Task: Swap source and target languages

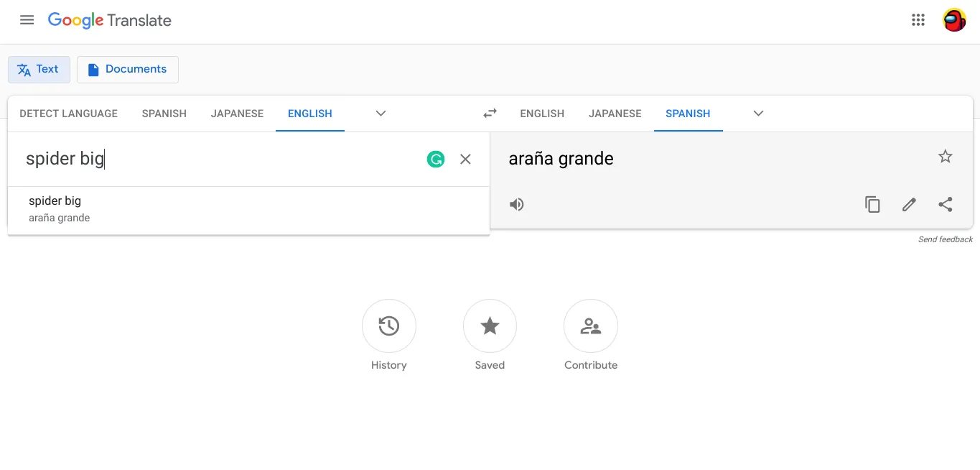Action: click(x=490, y=114)
